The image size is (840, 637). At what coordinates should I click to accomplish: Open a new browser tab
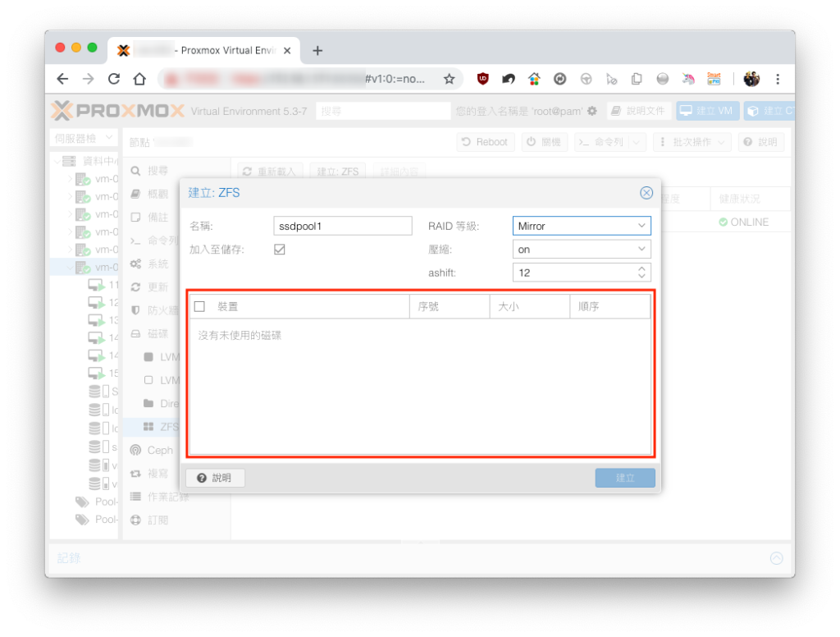[317, 50]
